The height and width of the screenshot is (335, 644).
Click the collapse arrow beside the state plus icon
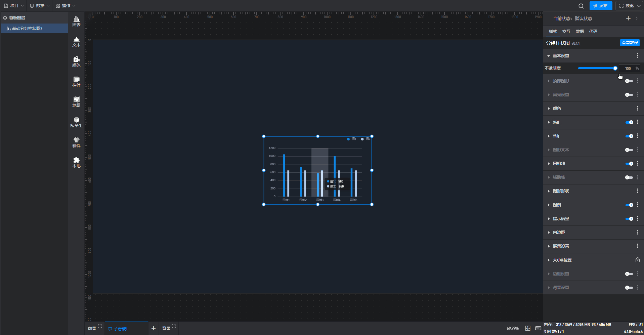637,18
